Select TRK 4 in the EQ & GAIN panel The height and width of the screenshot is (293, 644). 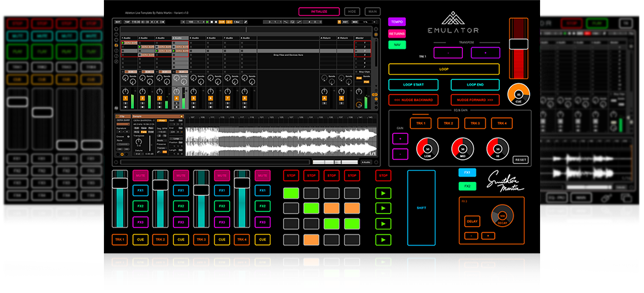[x=502, y=123]
